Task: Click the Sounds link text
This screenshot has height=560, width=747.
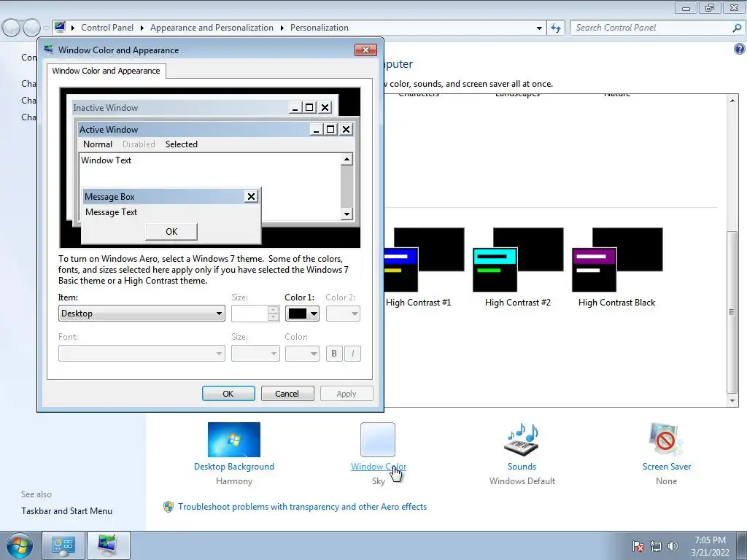Action: 522,467
